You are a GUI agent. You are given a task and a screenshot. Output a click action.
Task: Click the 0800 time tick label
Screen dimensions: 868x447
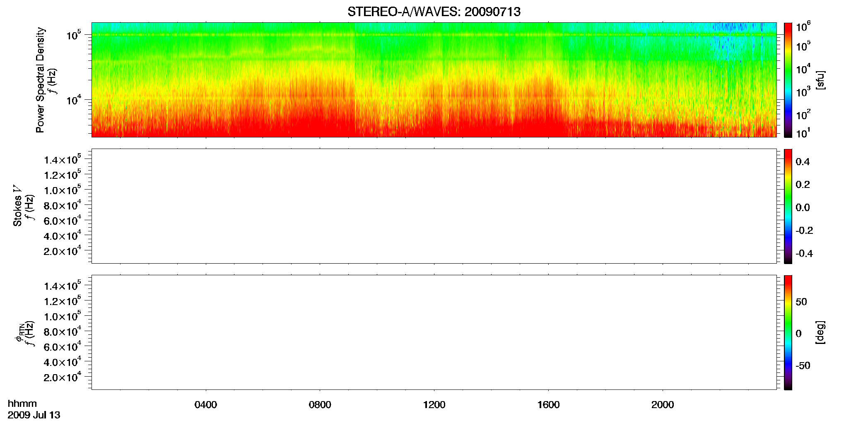[320, 405]
